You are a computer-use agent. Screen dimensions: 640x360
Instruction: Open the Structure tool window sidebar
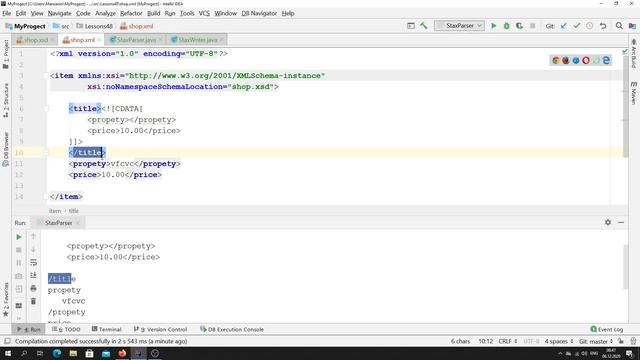pos(6,100)
